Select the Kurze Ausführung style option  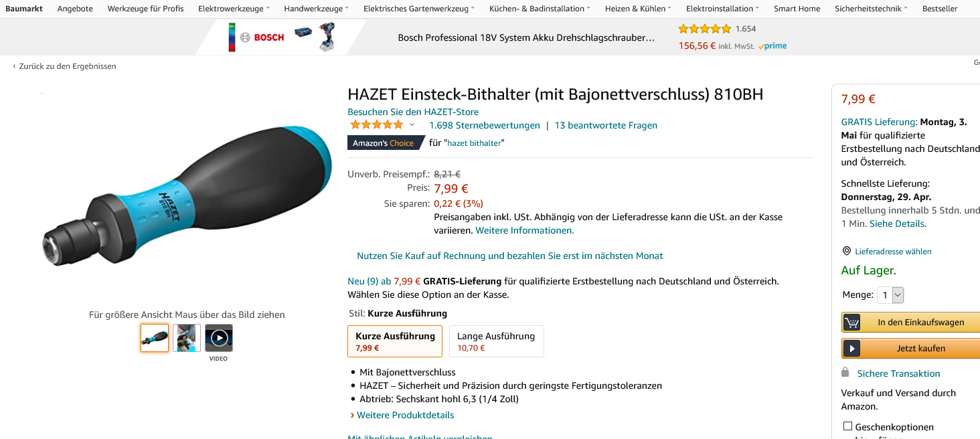(x=395, y=341)
